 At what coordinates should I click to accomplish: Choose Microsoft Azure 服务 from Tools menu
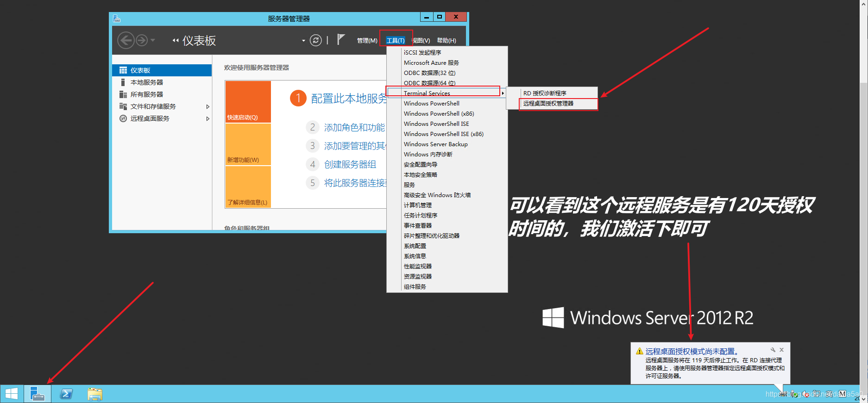coord(447,62)
